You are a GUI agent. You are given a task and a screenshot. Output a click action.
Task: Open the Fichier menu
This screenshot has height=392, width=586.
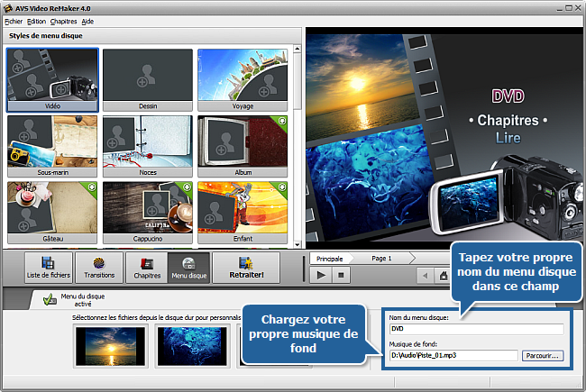pos(14,21)
